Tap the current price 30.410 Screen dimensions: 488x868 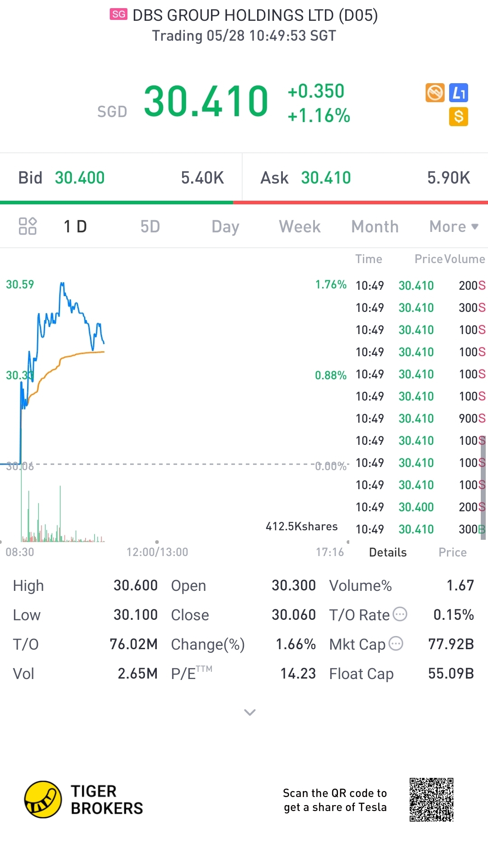206,101
